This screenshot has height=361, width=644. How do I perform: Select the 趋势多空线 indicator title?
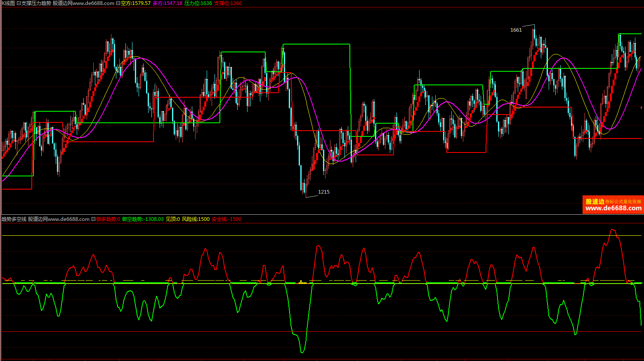tap(14, 219)
